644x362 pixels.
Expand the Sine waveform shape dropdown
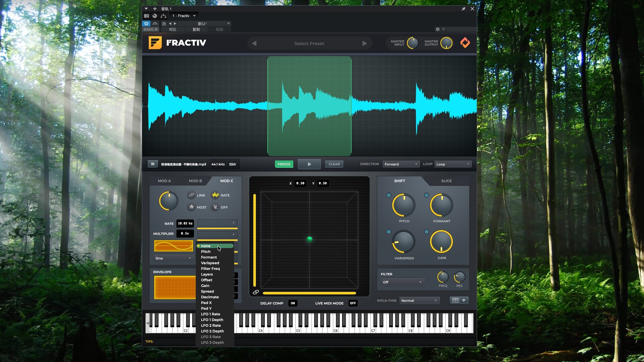(173, 258)
